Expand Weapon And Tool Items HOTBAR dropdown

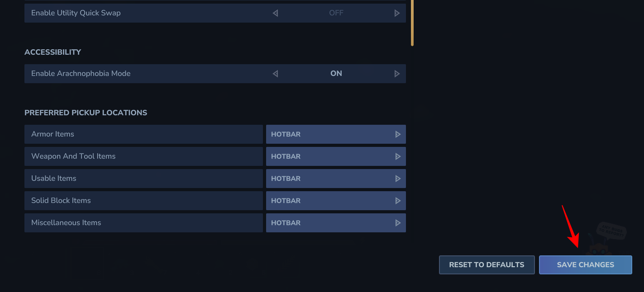point(336,156)
